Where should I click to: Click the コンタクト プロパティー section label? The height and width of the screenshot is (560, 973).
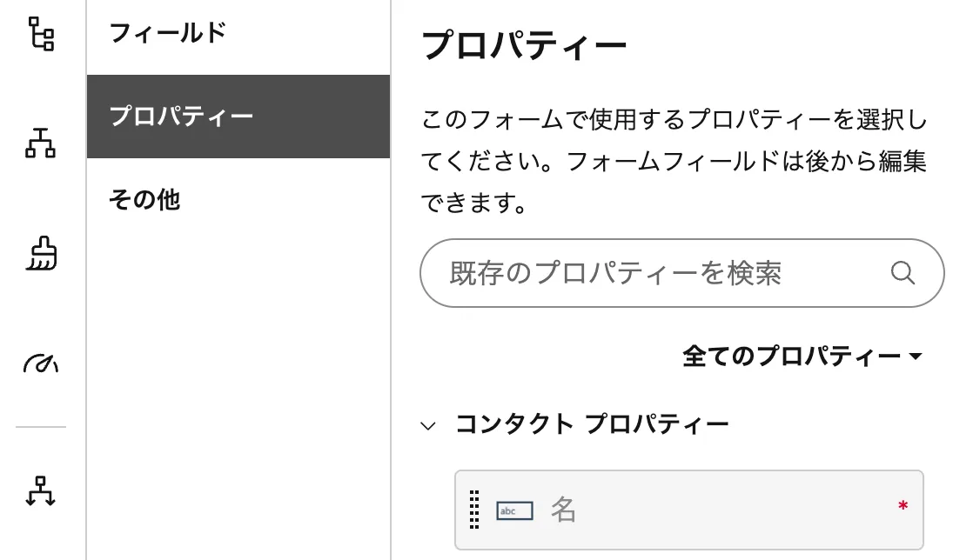(x=592, y=423)
